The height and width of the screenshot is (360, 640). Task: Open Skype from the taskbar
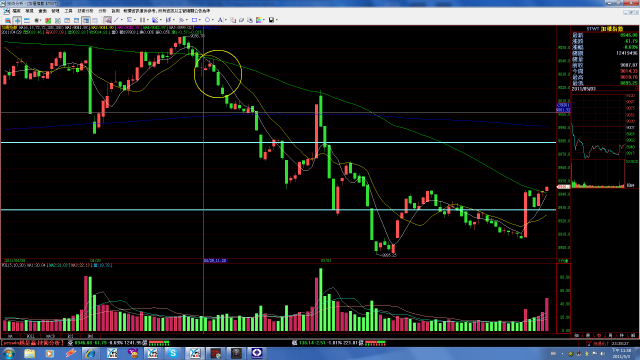[x=173, y=353]
